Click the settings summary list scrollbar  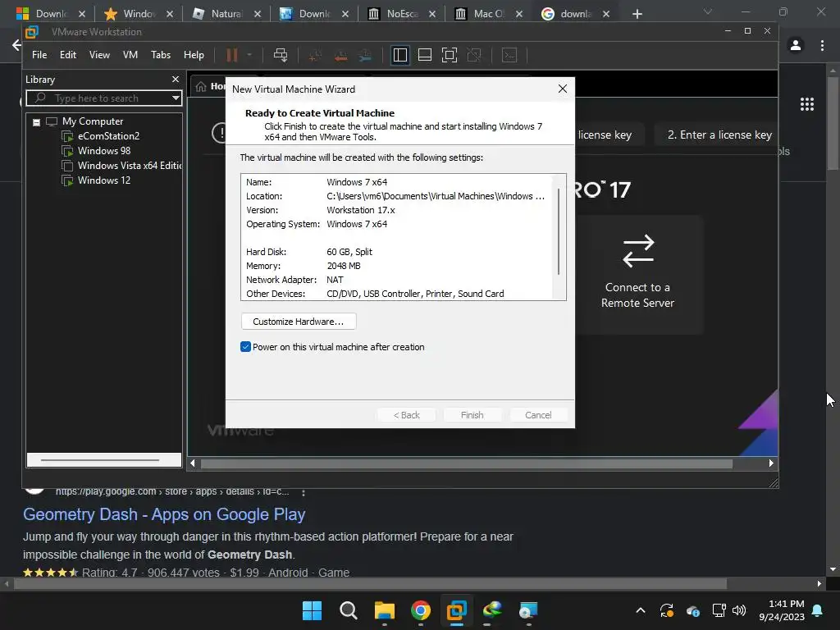[x=559, y=231]
